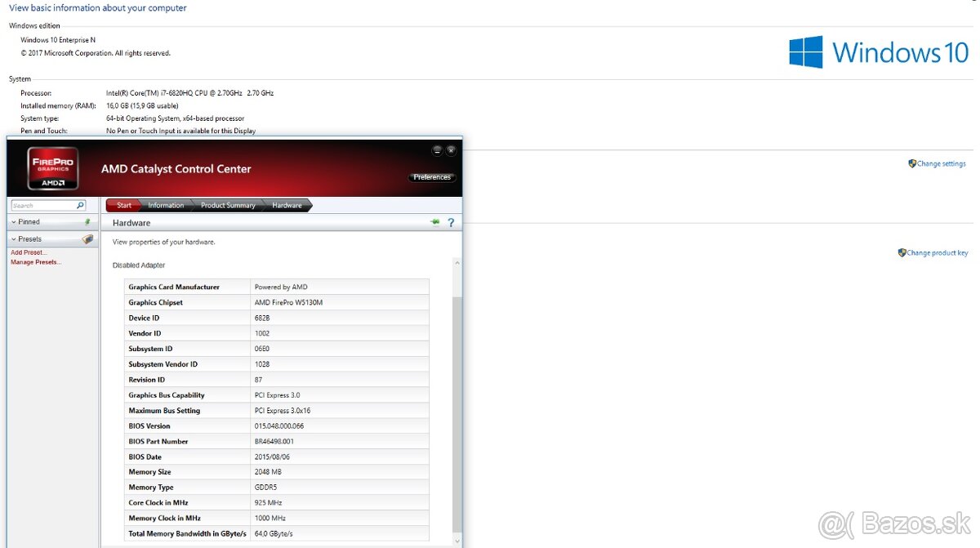Pin the Hardware page using green pin

435,222
